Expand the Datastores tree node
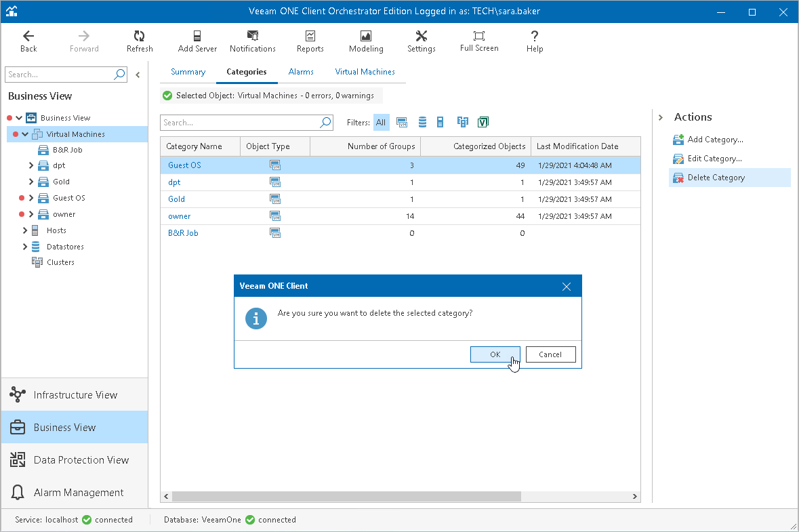 point(25,247)
